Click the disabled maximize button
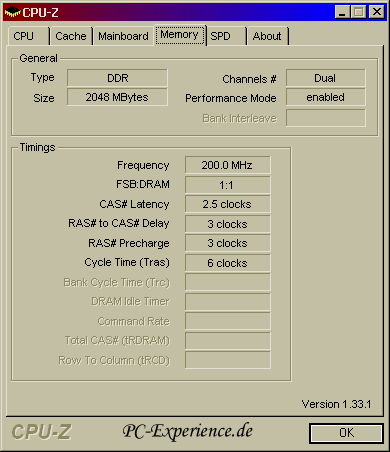The width and height of the screenshot is (390, 452). 359,12
